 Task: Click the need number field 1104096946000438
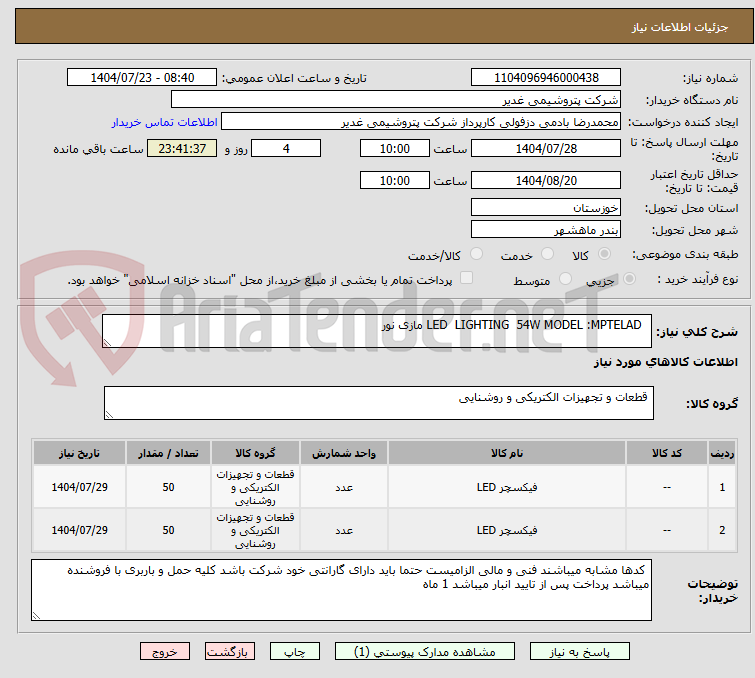coord(546,78)
